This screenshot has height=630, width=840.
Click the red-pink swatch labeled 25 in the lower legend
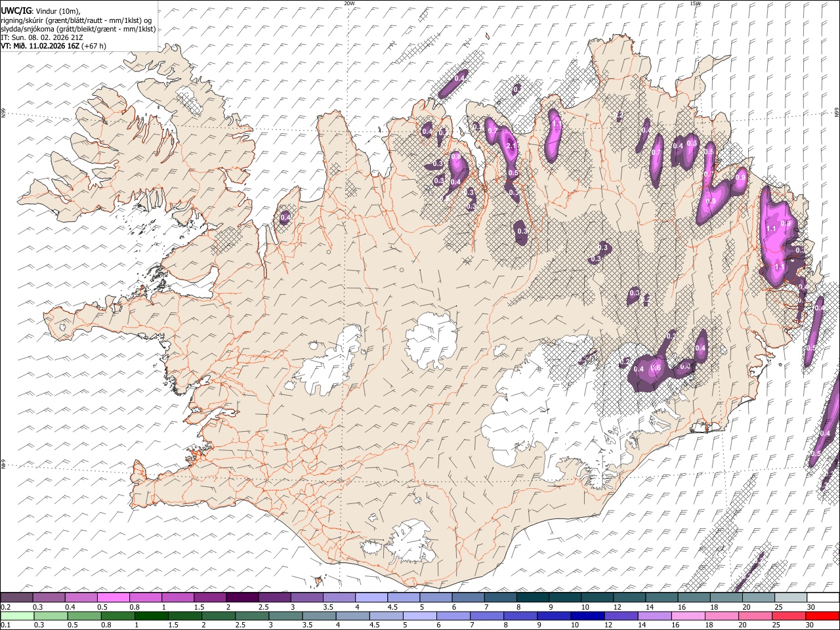pos(788,616)
